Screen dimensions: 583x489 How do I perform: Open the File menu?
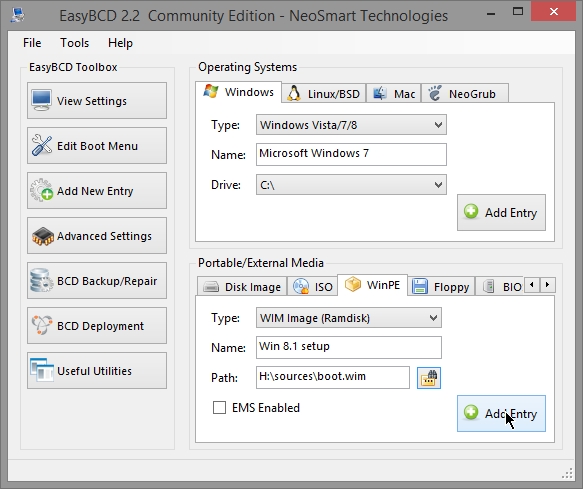[32, 43]
